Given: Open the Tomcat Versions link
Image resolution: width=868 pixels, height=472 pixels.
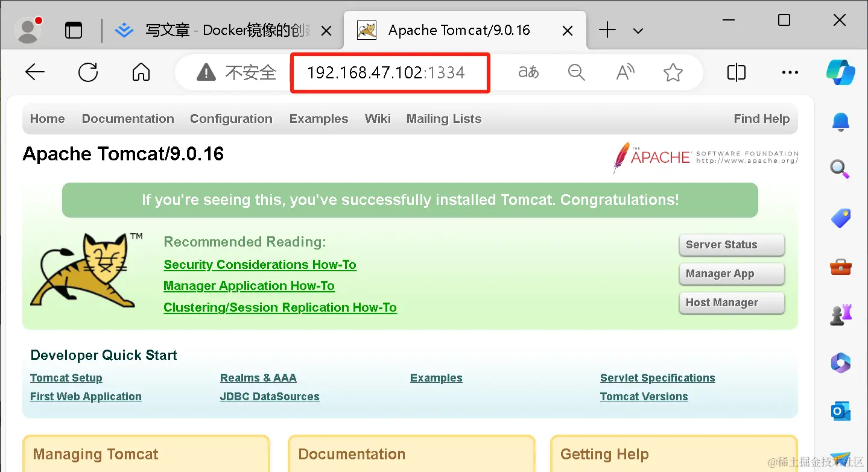Looking at the screenshot, I should [644, 397].
